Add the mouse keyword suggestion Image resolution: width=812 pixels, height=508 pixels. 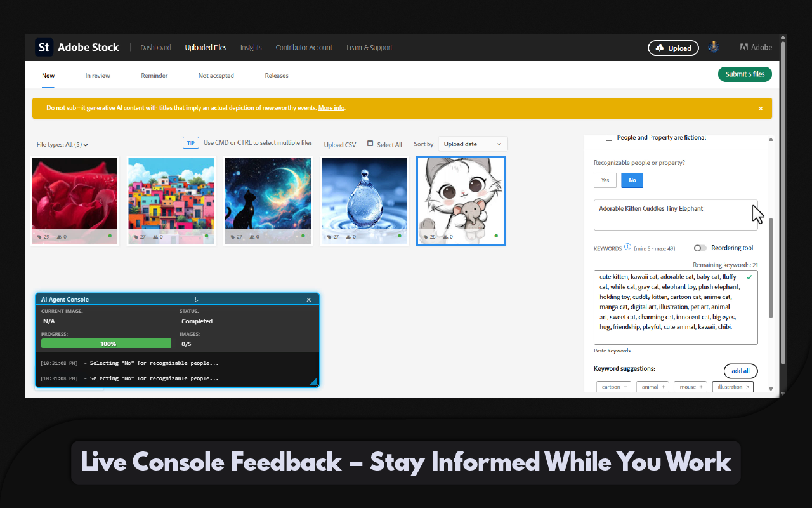tap(691, 387)
